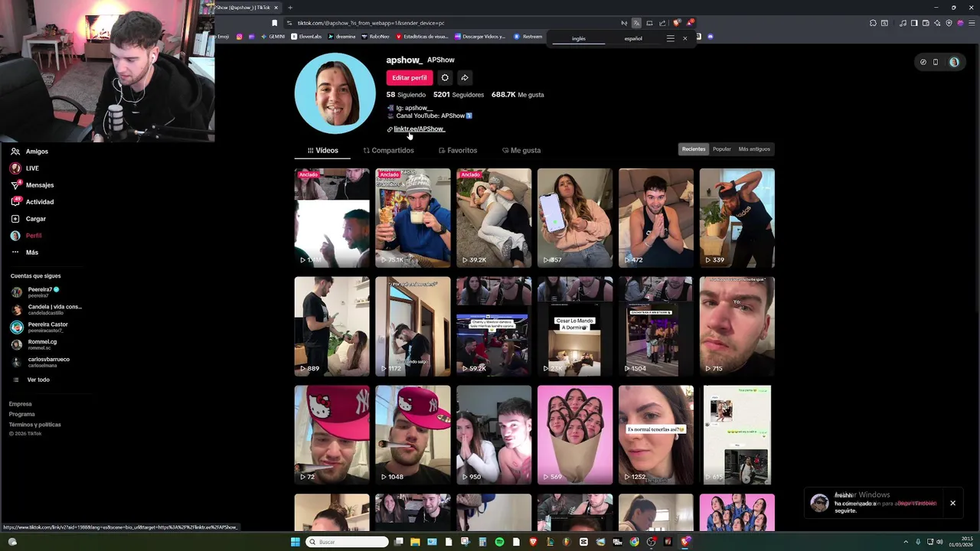Open Hello Kitty cap video with 72 views
Viewport: 980px width, 551px height.
point(332,435)
